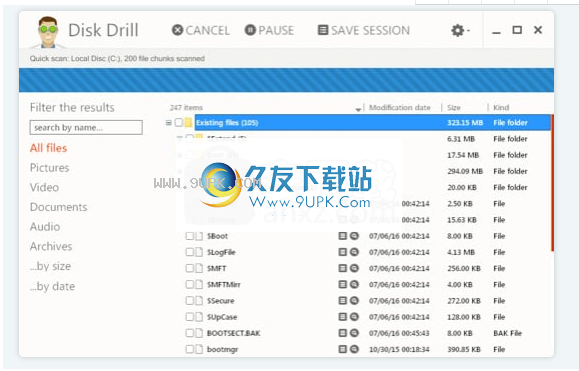579x371 pixels.
Task: Click preview magnifier icon for $Secure
Action: click(x=354, y=300)
